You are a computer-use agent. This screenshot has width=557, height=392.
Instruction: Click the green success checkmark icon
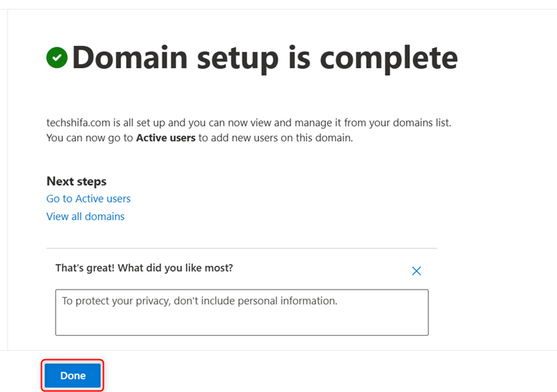coord(56,58)
